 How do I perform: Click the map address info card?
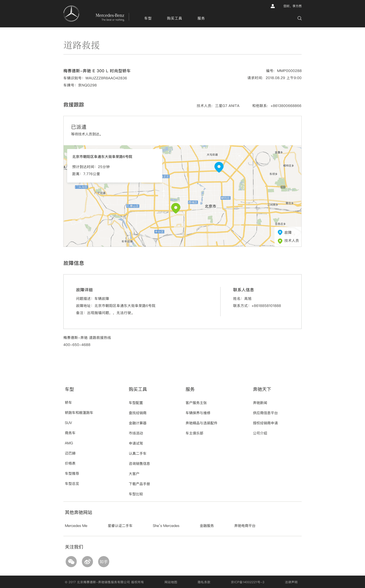click(x=115, y=166)
